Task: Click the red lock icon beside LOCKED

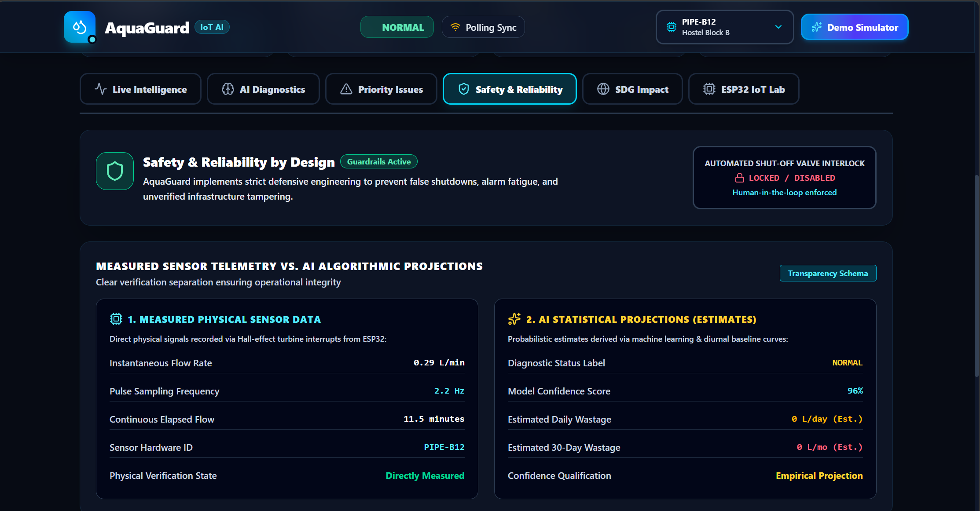Action: (739, 178)
